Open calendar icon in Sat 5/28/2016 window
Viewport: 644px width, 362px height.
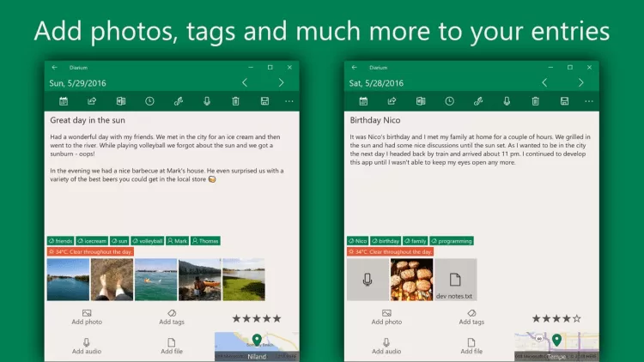[x=363, y=101]
